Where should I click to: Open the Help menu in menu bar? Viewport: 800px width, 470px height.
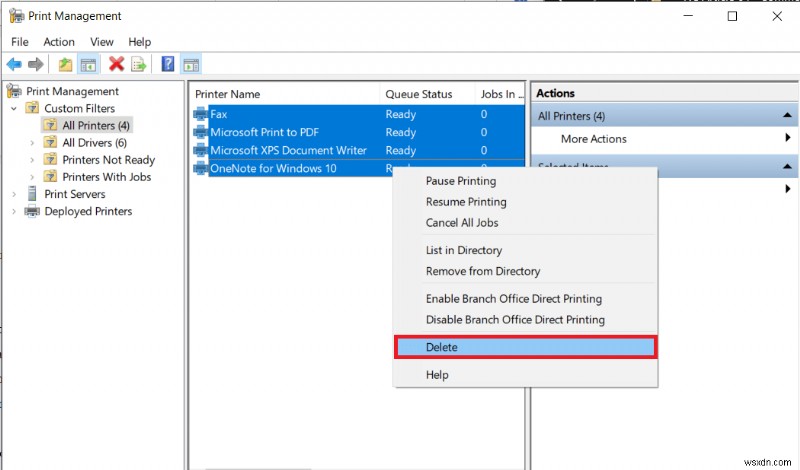tap(139, 42)
